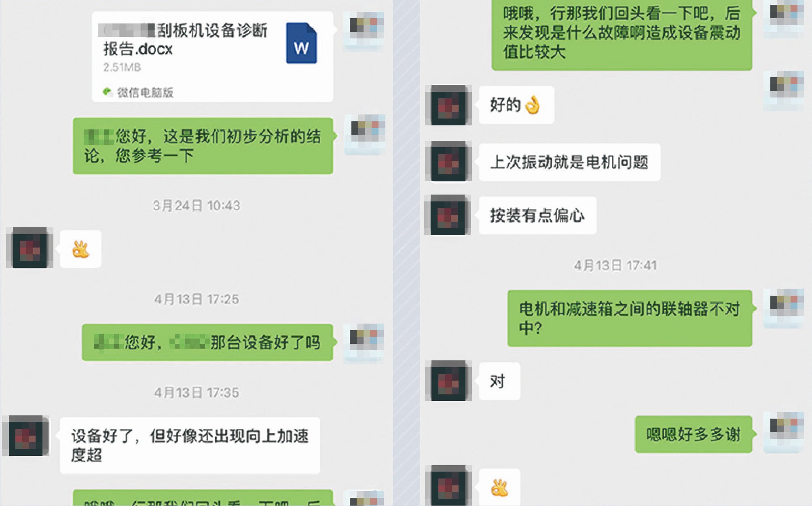
Task: Select the message 您好，这是我们初步分析的结论
Action: coord(203,146)
